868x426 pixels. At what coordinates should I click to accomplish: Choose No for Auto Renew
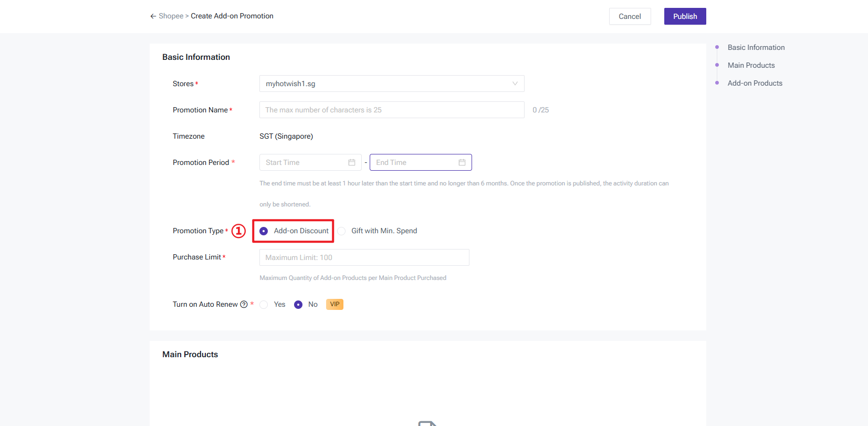[x=298, y=305]
